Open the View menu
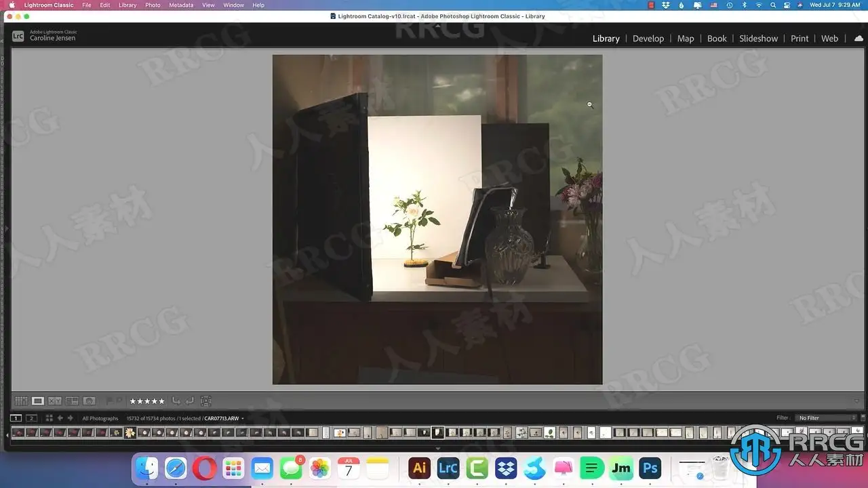The image size is (868, 488). tap(208, 5)
